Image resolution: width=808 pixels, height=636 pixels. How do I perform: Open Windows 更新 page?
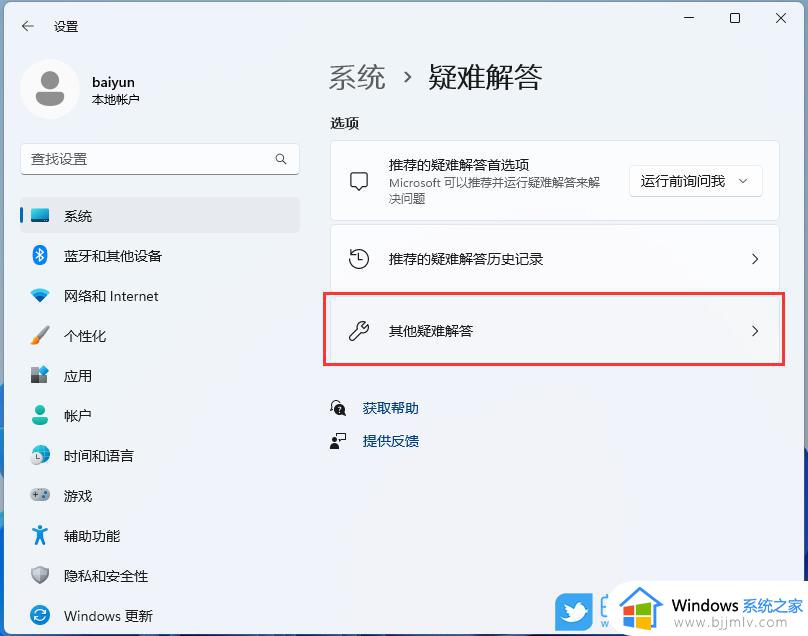[x=160, y=615]
